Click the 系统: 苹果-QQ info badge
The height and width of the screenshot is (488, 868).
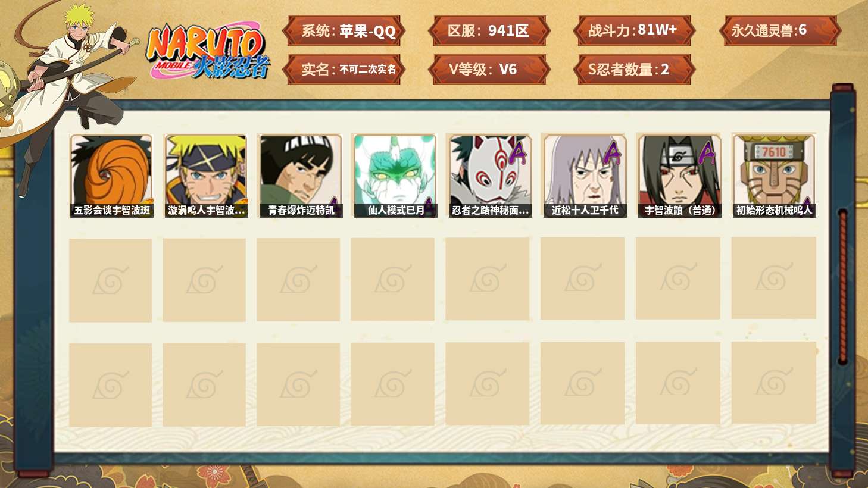click(x=344, y=31)
